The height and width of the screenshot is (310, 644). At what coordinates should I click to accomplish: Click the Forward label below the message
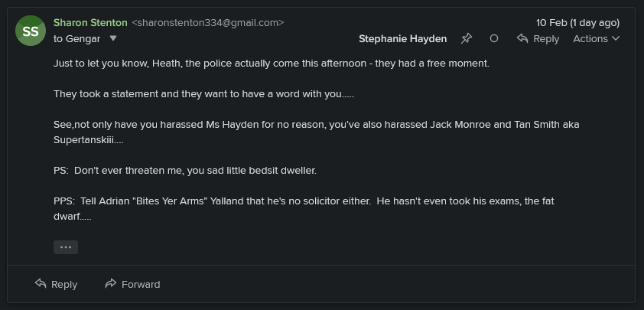(141, 284)
